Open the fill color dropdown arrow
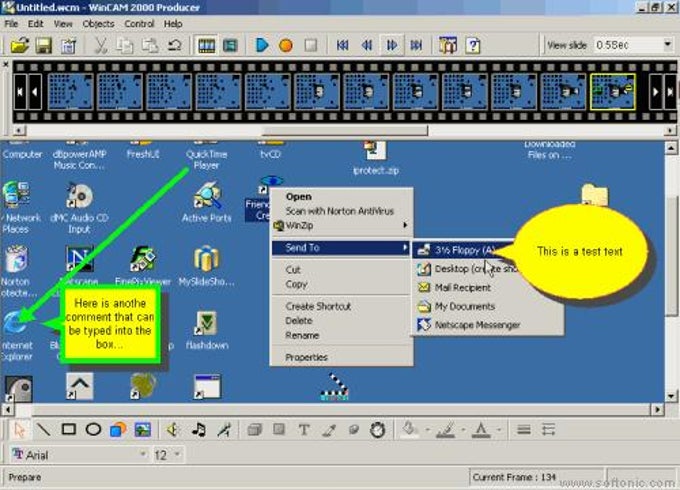Viewport: 680px width, 490px height. [x=428, y=430]
